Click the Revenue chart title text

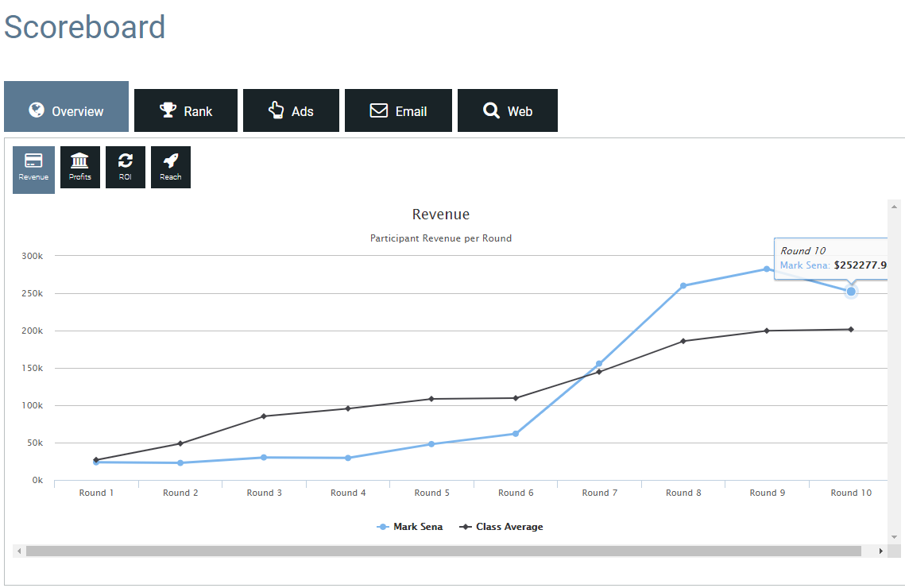(441, 215)
